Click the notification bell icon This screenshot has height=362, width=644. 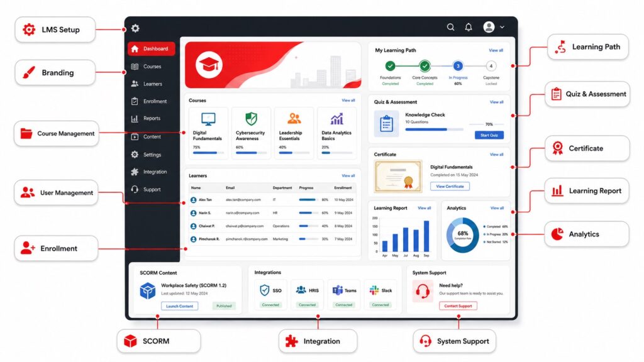click(468, 27)
